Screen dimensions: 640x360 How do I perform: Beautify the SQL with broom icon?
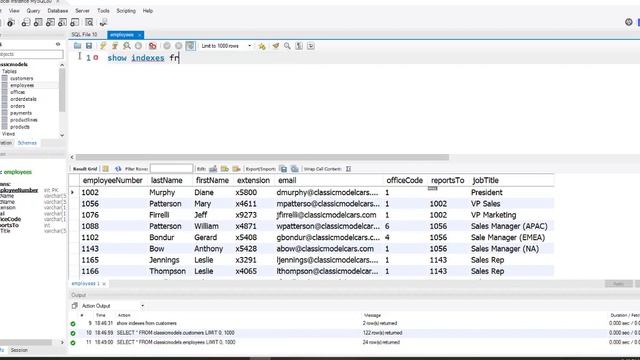pos(276,46)
